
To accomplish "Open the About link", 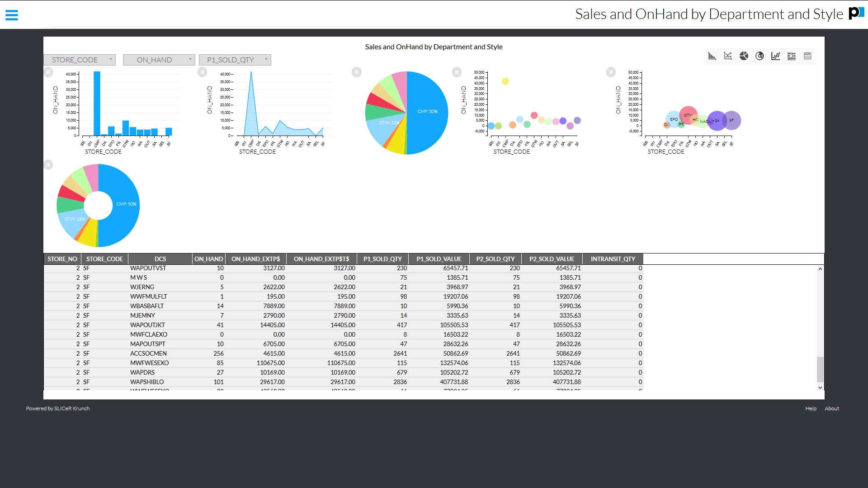I will pyautogui.click(x=831, y=408).
